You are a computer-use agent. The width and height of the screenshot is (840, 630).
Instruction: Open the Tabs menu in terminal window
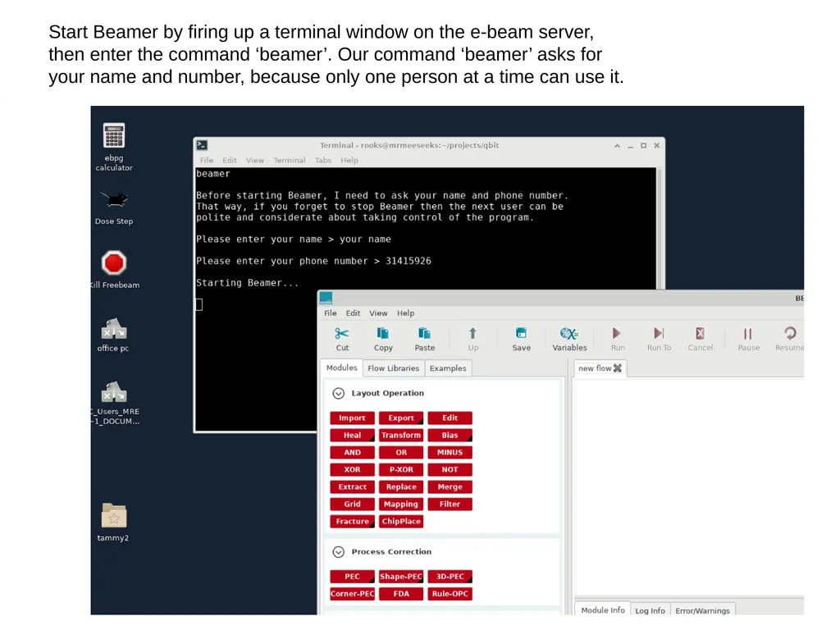pos(323,160)
